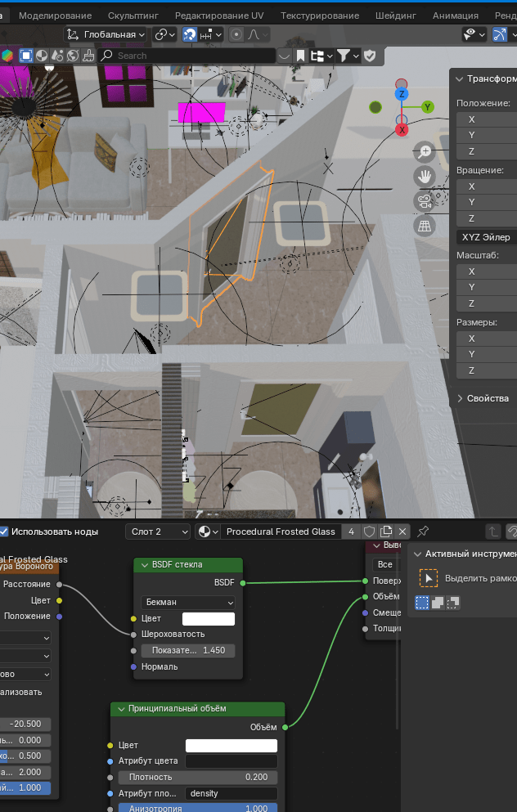This screenshot has height=812, width=517.
Task: Click the half-shaded sphere display icon
Action: click(42, 56)
